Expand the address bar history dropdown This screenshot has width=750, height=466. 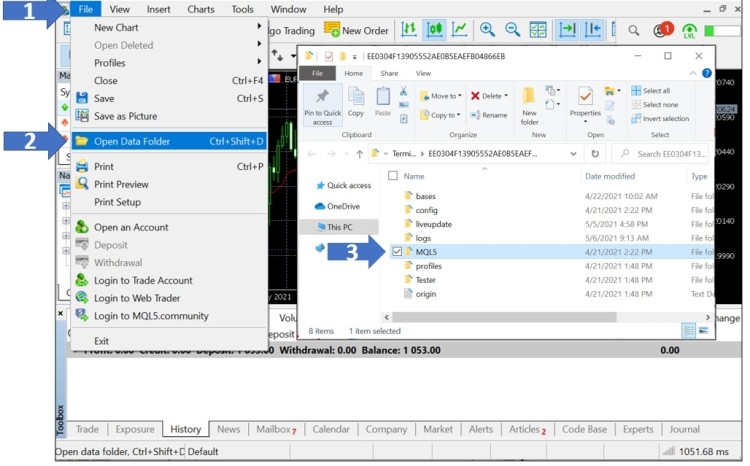pos(573,154)
